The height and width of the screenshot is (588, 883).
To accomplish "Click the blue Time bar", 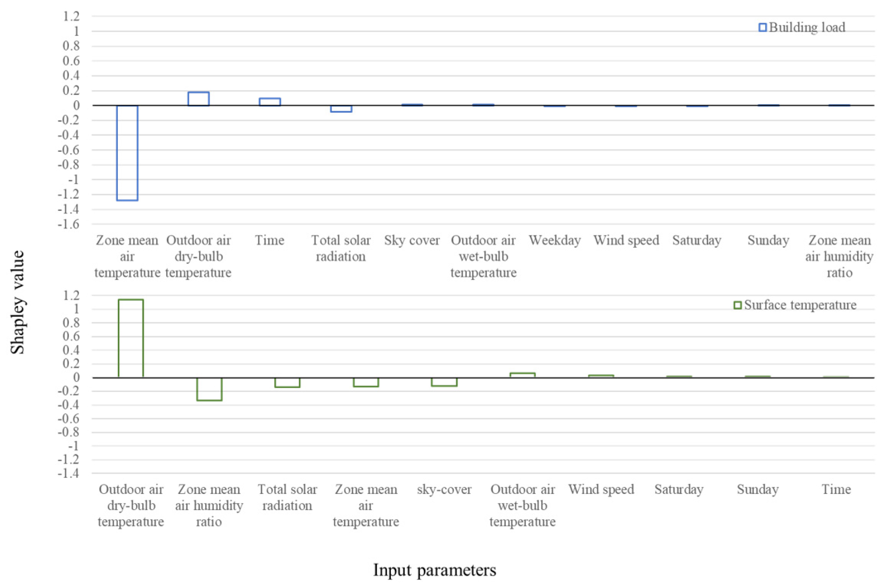I will [270, 102].
